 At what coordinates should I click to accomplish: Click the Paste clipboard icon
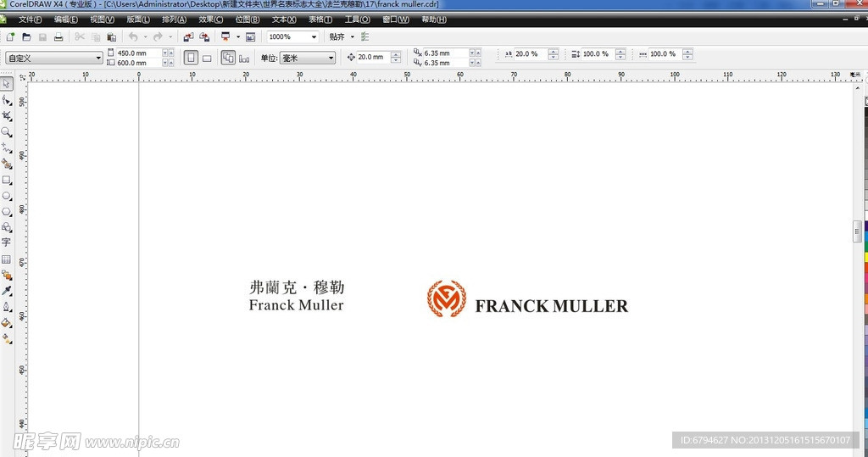(111, 37)
